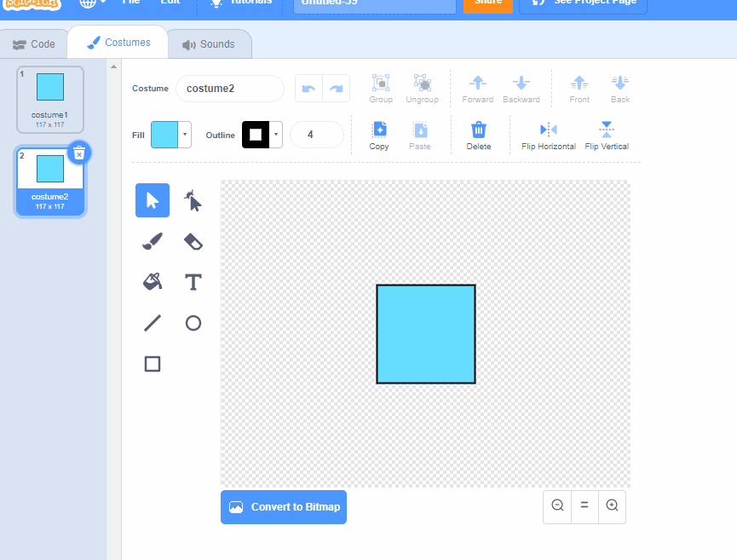
Task: Select the costume2 thumbnail
Action: [50, 182]
